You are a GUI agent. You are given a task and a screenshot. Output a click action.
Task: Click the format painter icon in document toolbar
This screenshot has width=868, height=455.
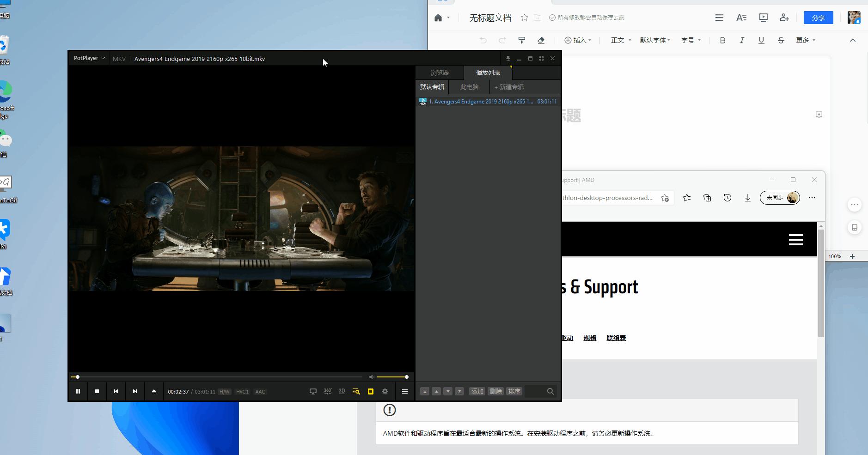pyautogui.click(x=522, y=40)
